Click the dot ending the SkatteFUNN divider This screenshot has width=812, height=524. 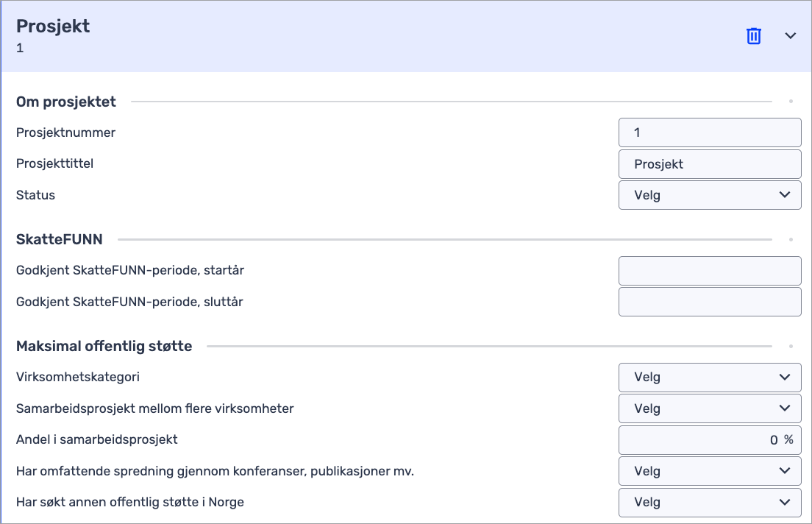tap(791, 239)
